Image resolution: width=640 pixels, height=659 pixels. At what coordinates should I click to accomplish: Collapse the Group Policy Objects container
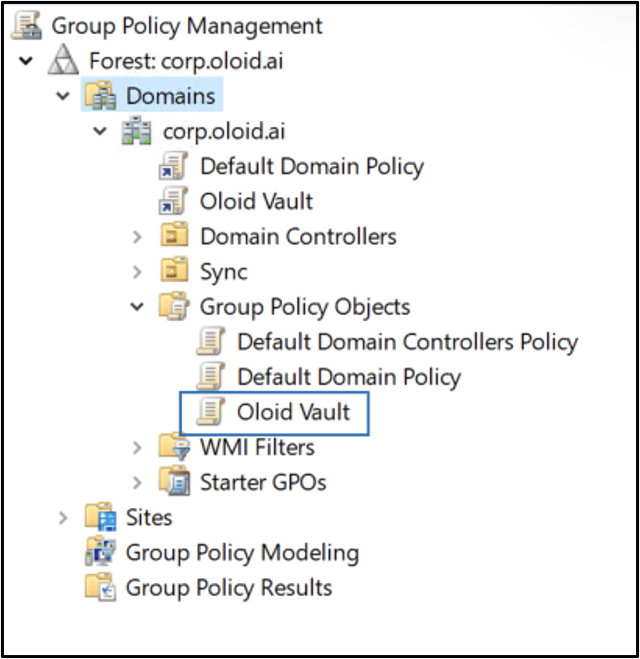137,307
